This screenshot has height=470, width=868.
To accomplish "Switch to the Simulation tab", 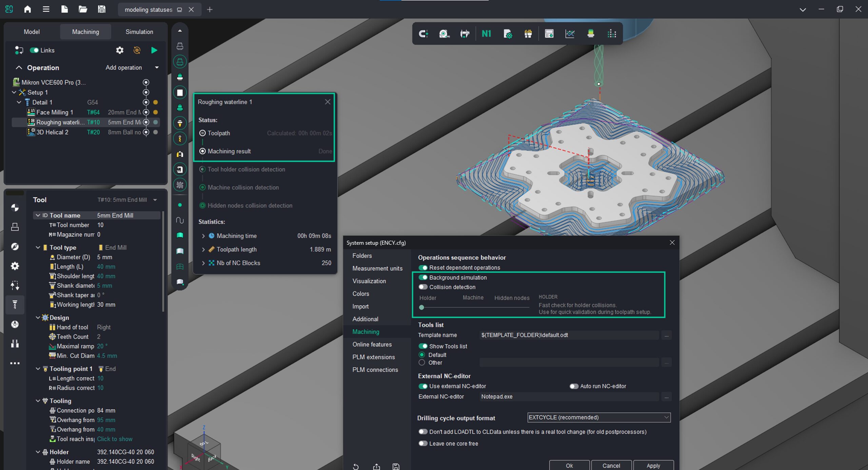I will point(139,32).
